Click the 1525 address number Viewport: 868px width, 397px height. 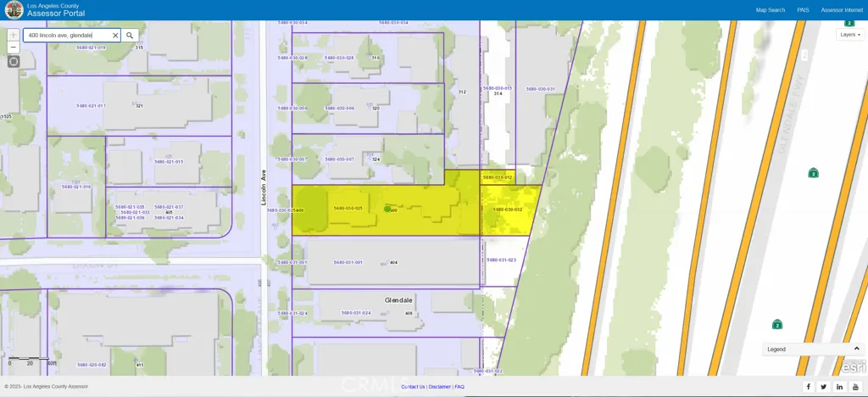pos(6,117)
